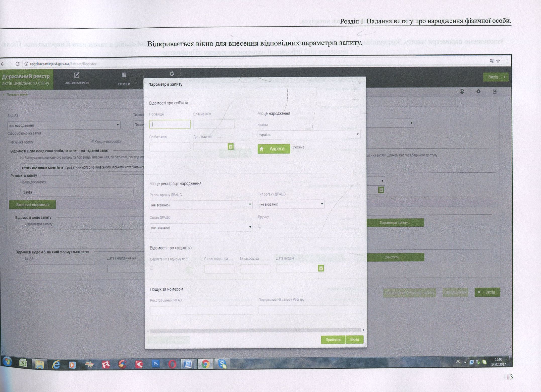
Task: Tick the Вручну checkbox
Action: tap(260, 226)
